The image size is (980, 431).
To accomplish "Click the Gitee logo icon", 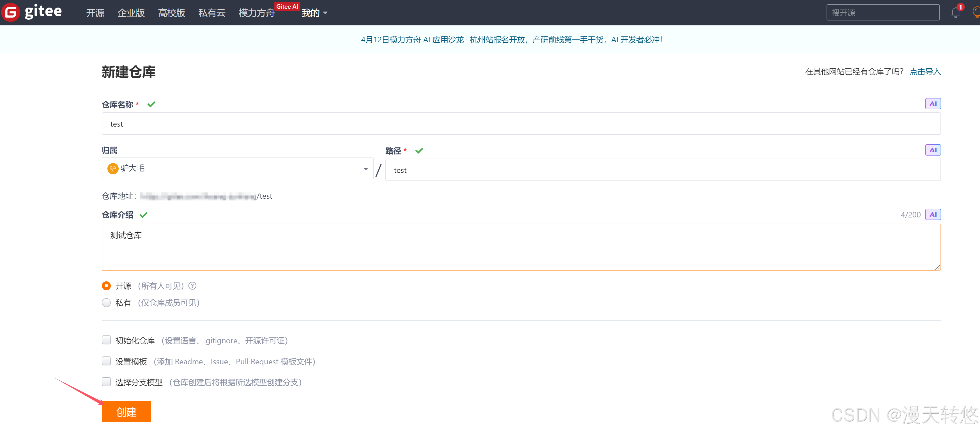I will (11, 12).
